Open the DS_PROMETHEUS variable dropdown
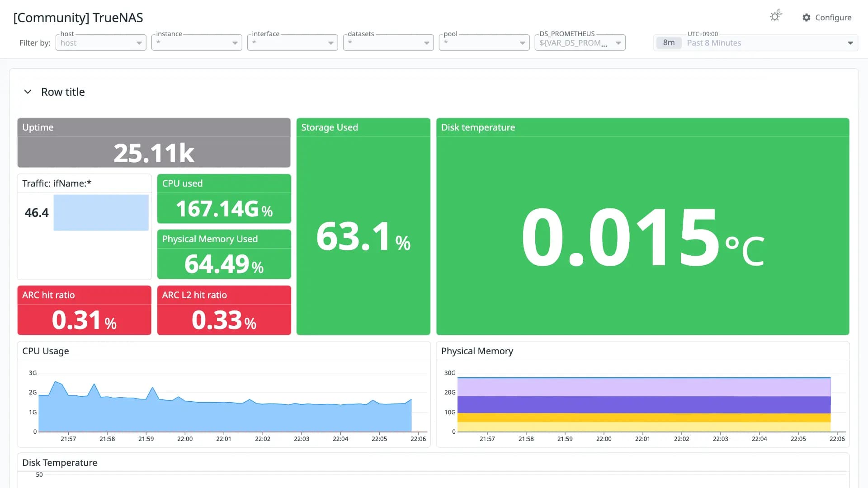The height and width of the screenshot is (488, 868). (x=580, y=43)
